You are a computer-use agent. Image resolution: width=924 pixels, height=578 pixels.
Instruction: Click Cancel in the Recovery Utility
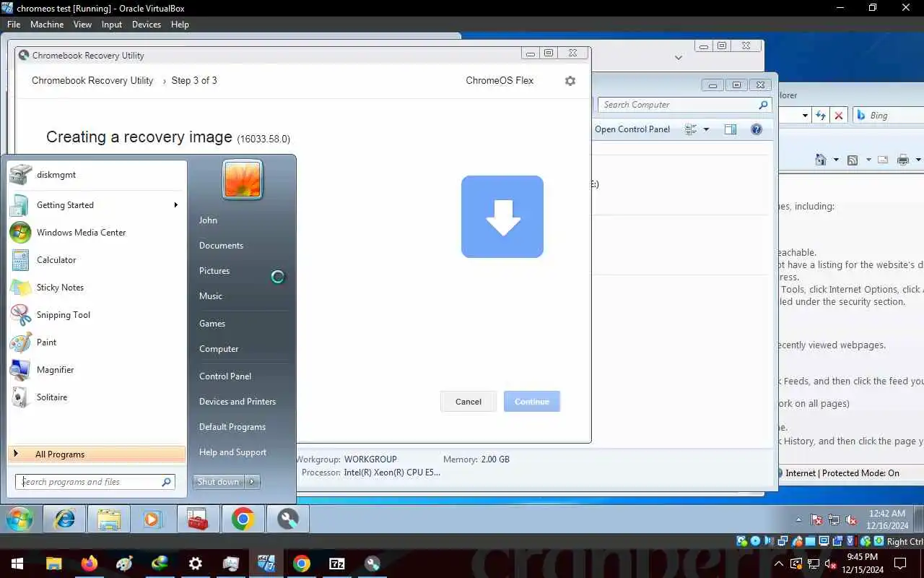pos(468,402)
